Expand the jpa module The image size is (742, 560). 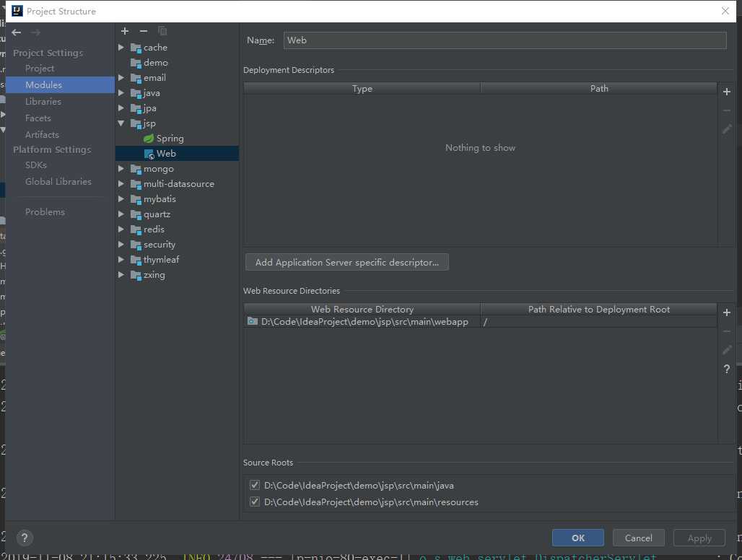pos(121,108)
